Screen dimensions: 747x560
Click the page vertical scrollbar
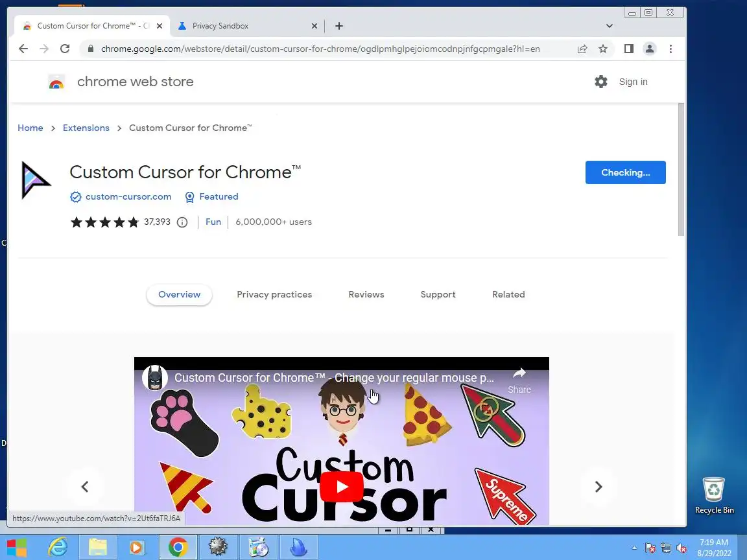(682, 169)
